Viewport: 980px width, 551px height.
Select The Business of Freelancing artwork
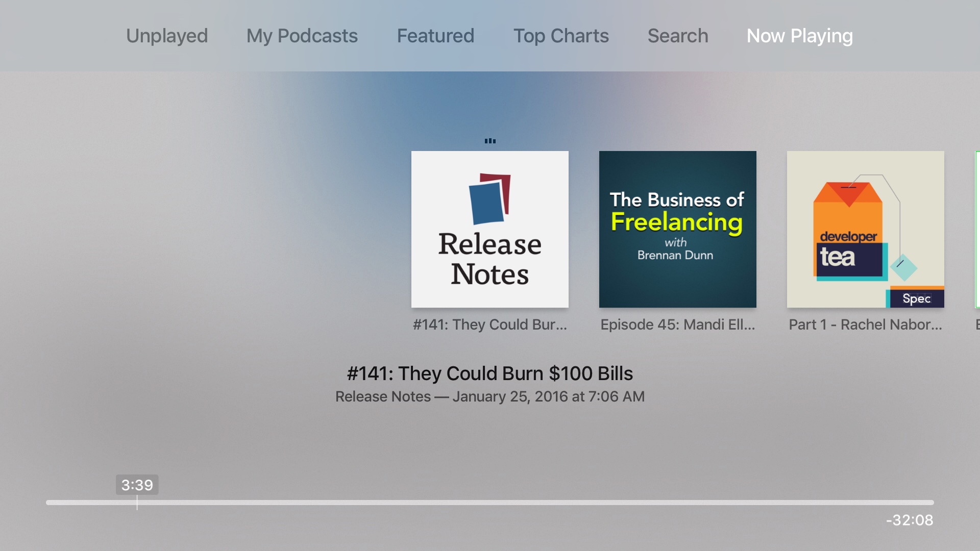[x=677, y=229]
